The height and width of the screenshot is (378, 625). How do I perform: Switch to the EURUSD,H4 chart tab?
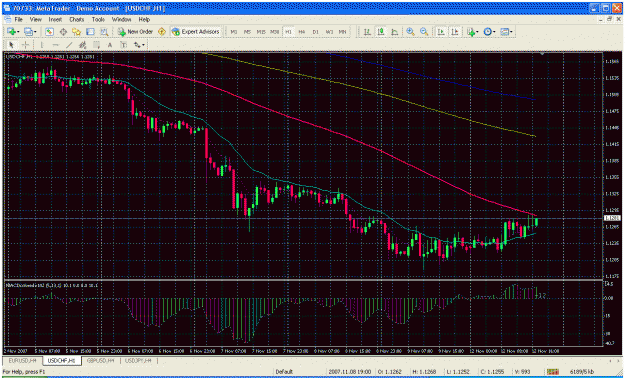click(x=22, y=360)
